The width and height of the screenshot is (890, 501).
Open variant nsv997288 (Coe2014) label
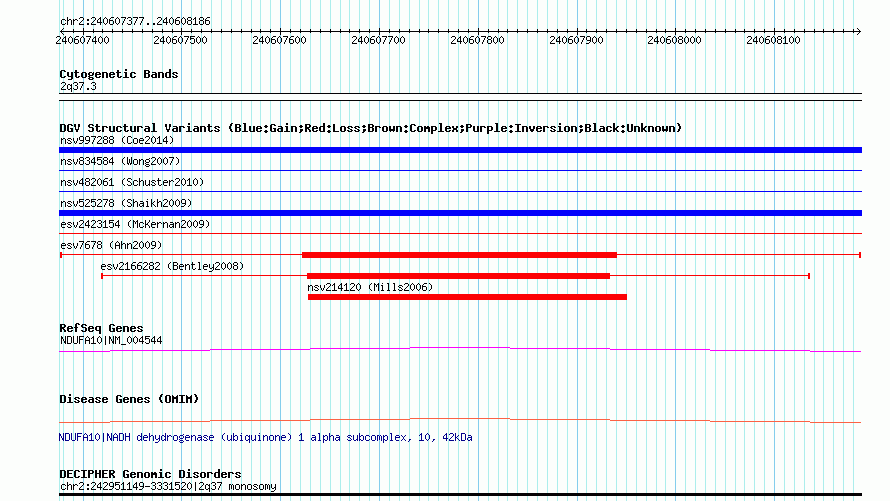pos(117,140)
